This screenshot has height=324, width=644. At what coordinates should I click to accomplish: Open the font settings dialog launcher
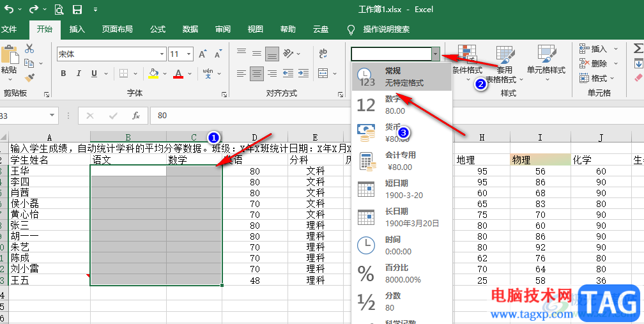[224, 95]
